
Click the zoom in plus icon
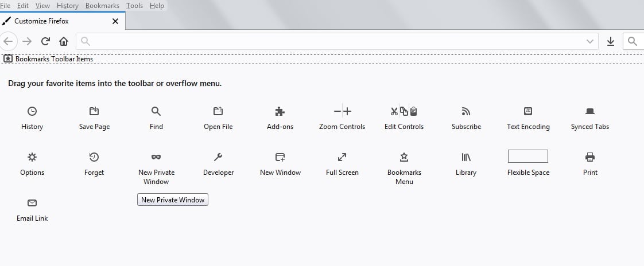coord(347,111)
